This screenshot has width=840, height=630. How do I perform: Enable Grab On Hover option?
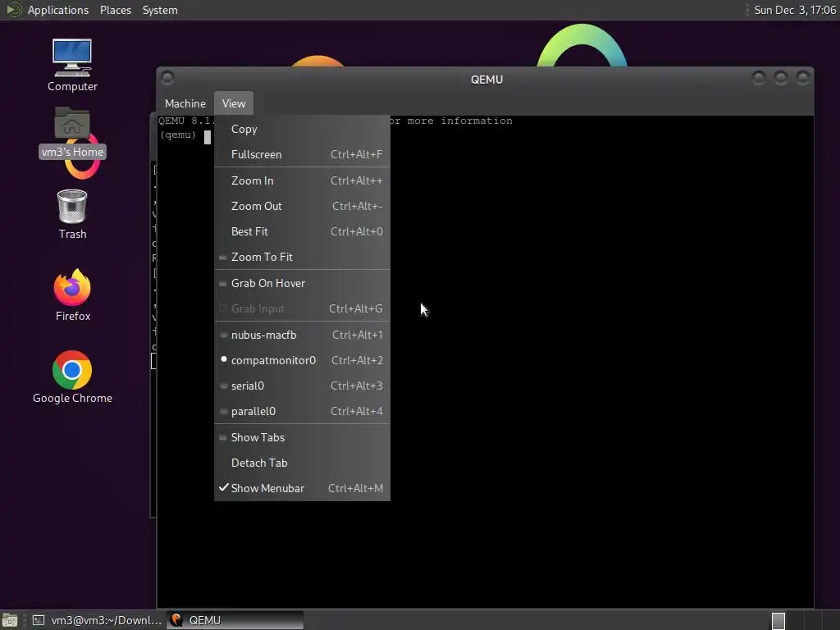pyautogui.click(x=302, y=283)
